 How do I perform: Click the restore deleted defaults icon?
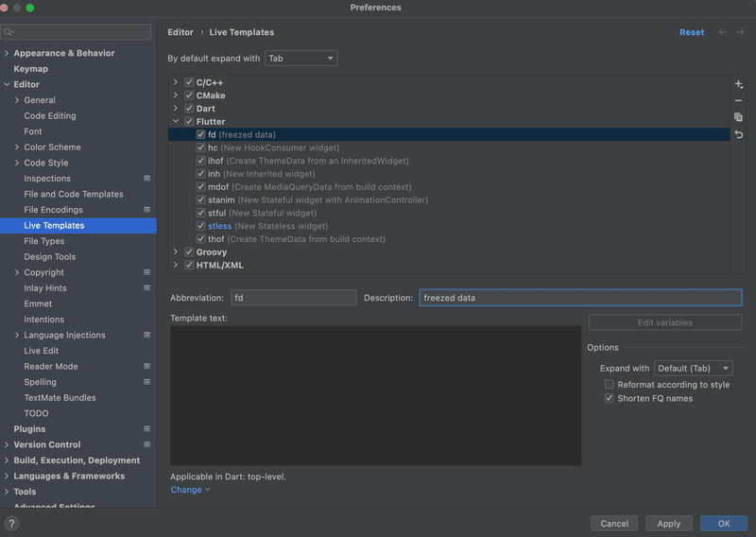[x=738, y=134]
